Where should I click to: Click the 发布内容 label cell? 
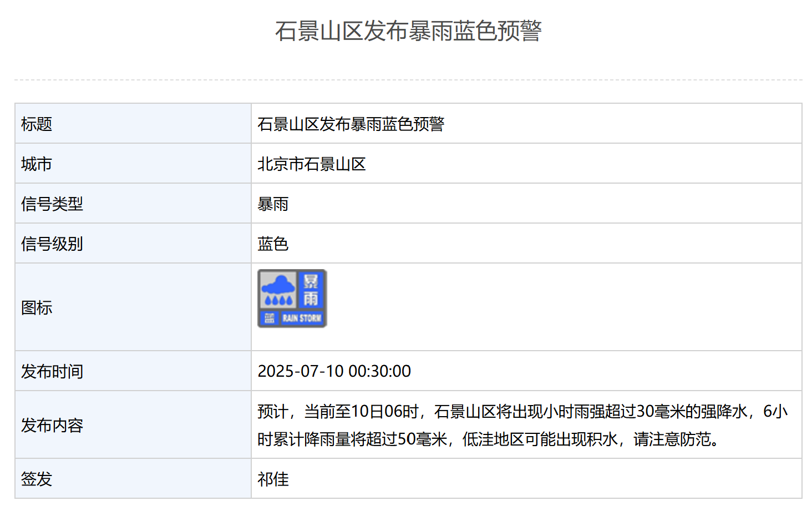tap(133, 425)
